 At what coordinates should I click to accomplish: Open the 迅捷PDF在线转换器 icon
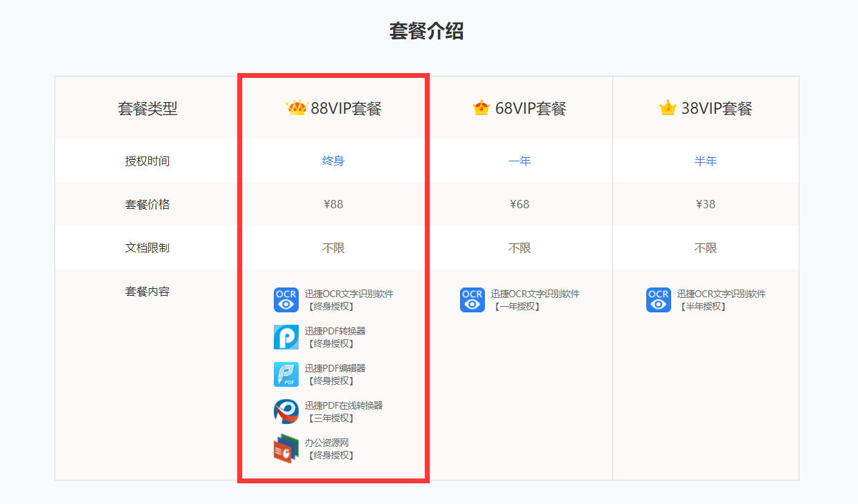(x=286, y=410)
